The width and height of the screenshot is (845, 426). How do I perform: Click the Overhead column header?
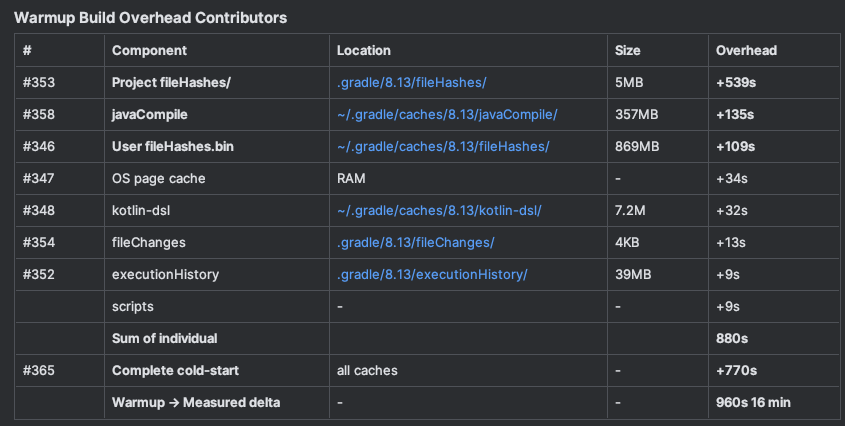[x=746, y=50]
